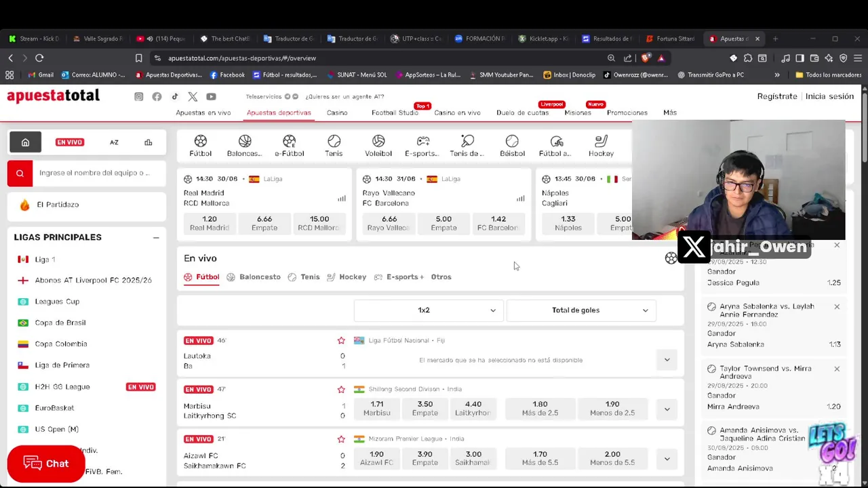Open the TikTok social icon
This screenshot has width=868, height=488.
tap(175, 97)
